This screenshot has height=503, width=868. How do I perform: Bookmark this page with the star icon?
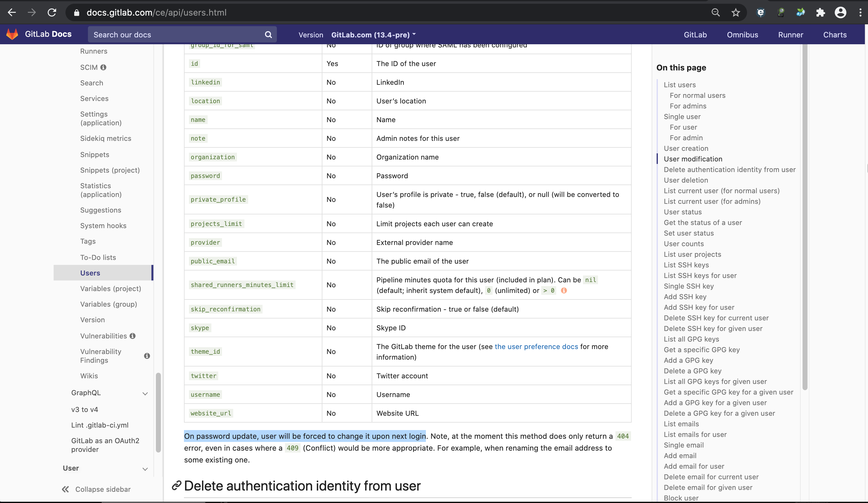click(x=735, y=13)
